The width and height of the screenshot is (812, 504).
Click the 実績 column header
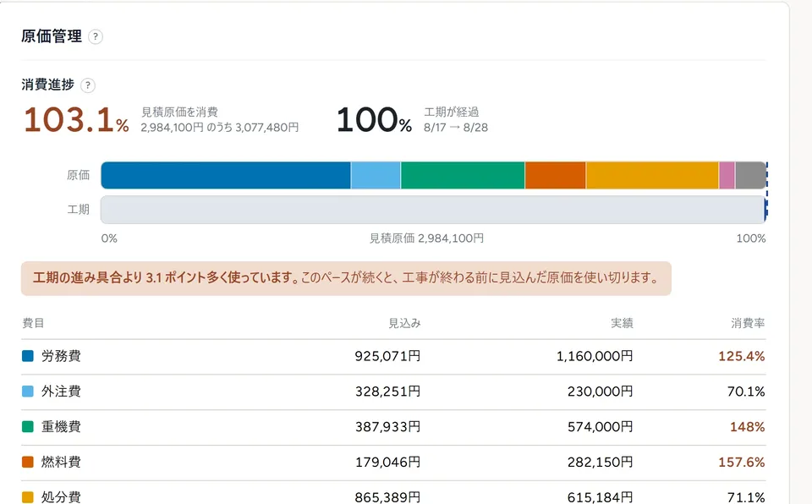coord(622,323)
